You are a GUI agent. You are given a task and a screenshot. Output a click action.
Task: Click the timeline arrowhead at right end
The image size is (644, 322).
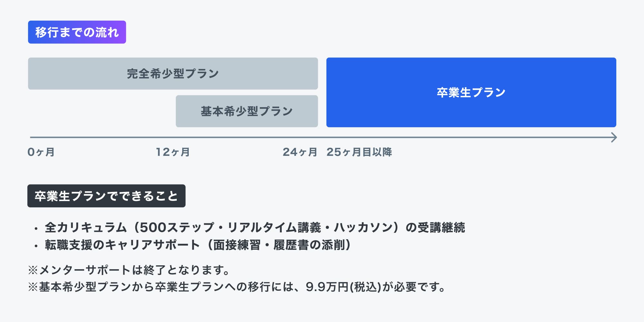(x=614, y=137)
